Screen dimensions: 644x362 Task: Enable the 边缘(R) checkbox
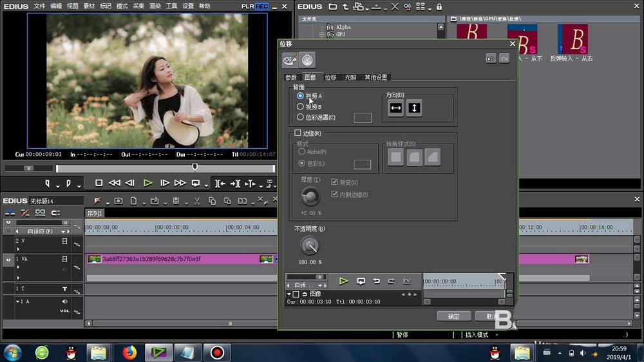[298, 133]
